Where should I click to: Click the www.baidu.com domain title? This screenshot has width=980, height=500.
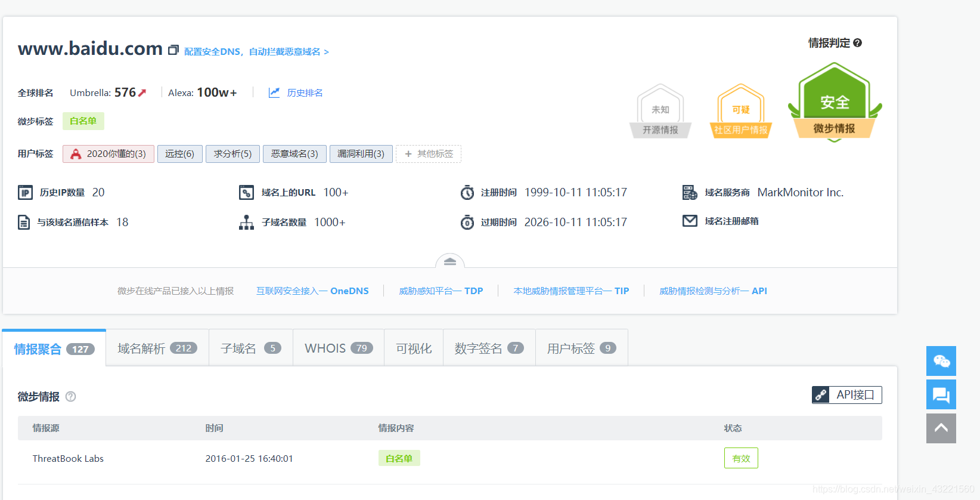point(90,48)
